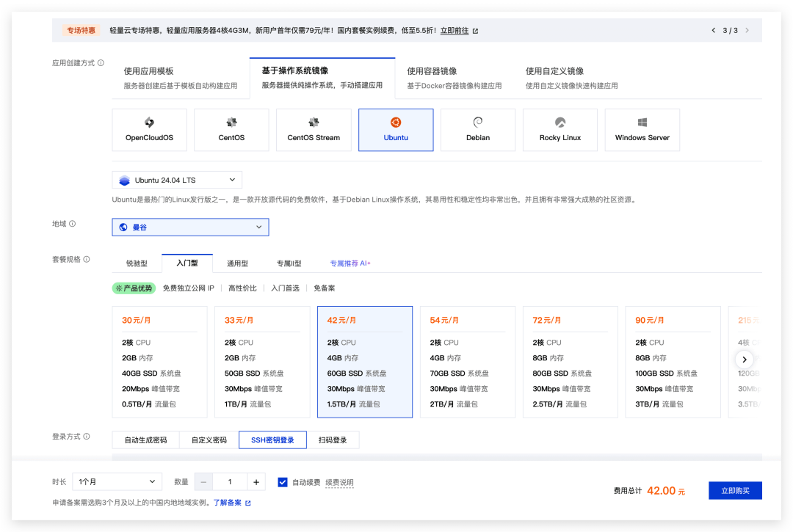Toggle the 自动续费 checkbox
This screenshot has width=793, height=532.
point(283,482)
